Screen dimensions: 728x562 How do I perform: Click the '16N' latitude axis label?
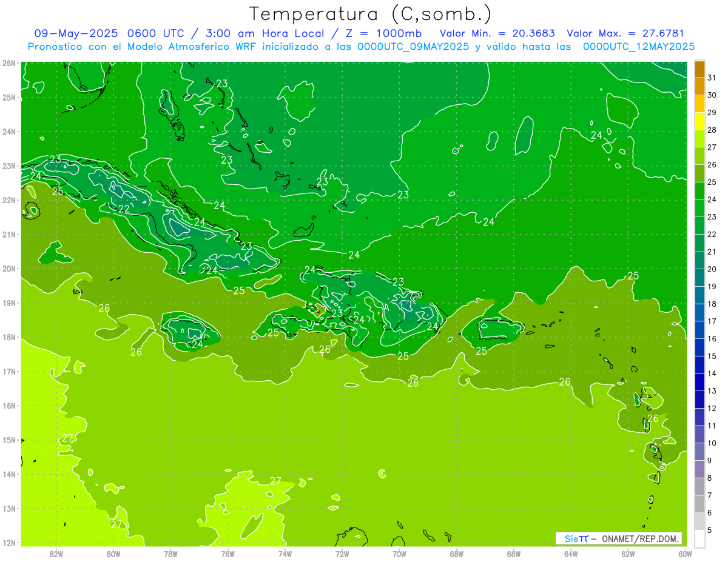click(x=8, y=406)
